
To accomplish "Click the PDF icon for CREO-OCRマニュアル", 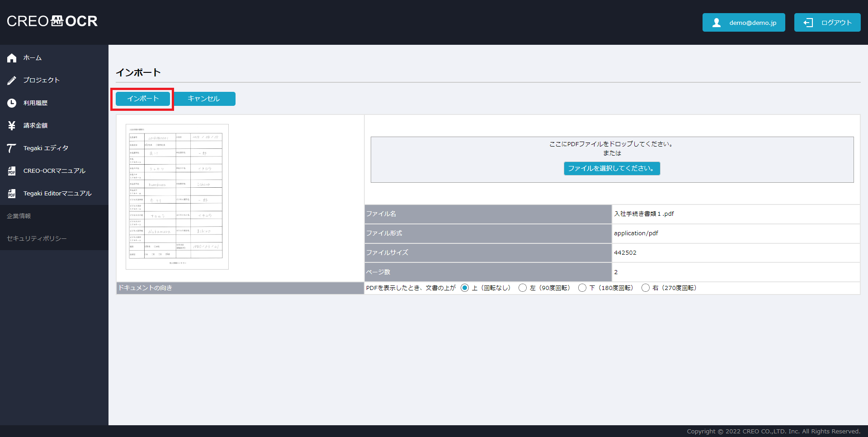I will tap(12, 171).
